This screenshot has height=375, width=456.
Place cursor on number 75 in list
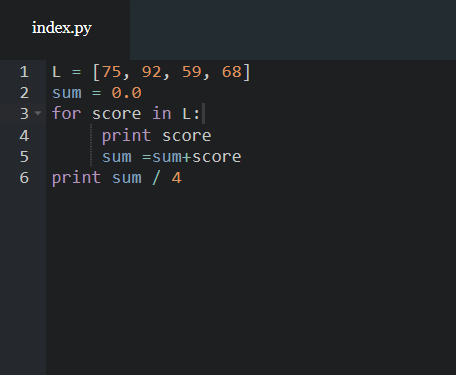point(112,72)
